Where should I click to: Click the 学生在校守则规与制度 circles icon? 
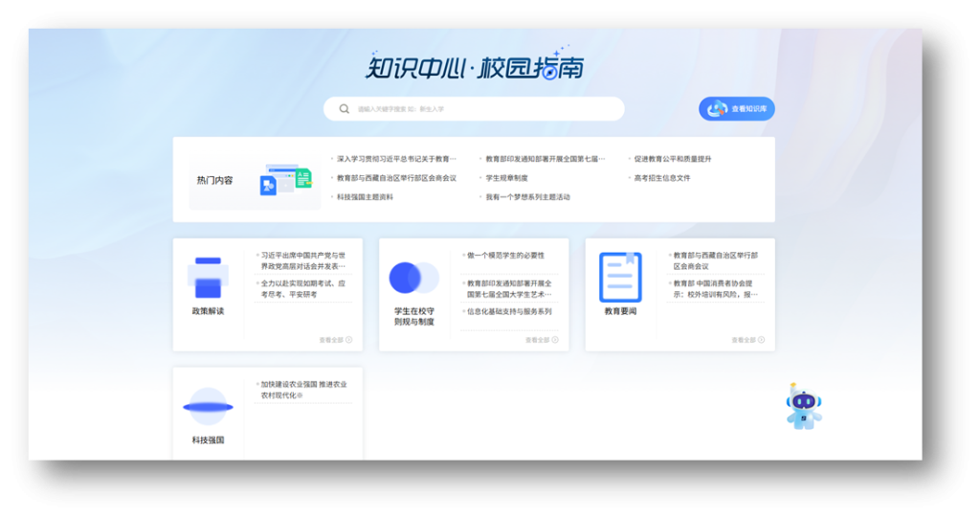coord(413,278)
